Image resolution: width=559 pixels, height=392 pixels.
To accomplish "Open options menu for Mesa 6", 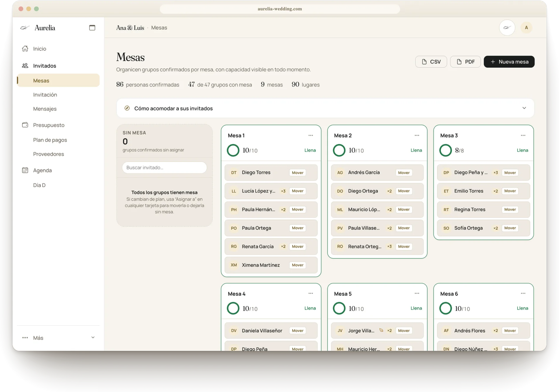I will click(x=523, y=293).
